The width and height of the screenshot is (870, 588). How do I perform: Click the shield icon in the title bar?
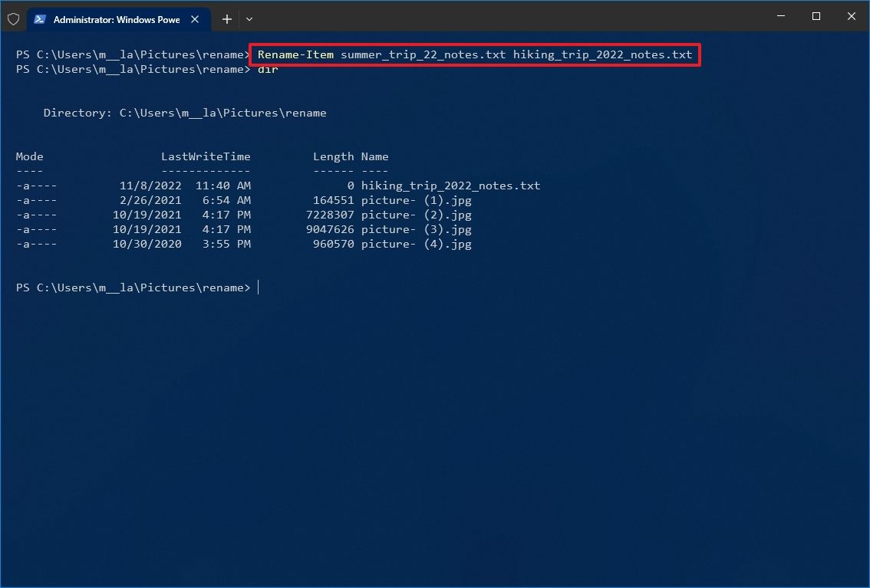[13, 19]
